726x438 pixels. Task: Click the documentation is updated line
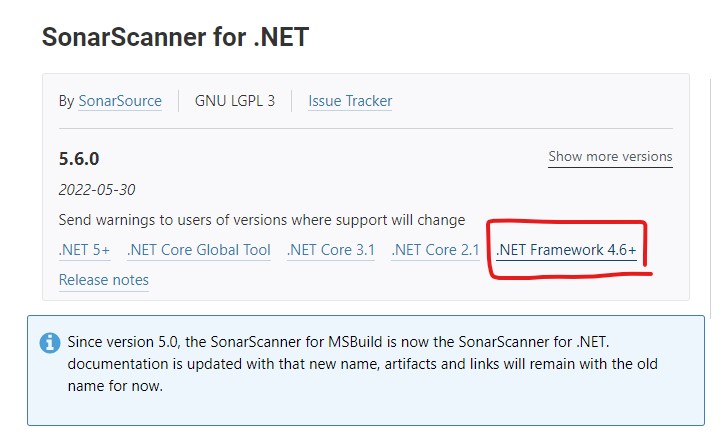[363, 364]
